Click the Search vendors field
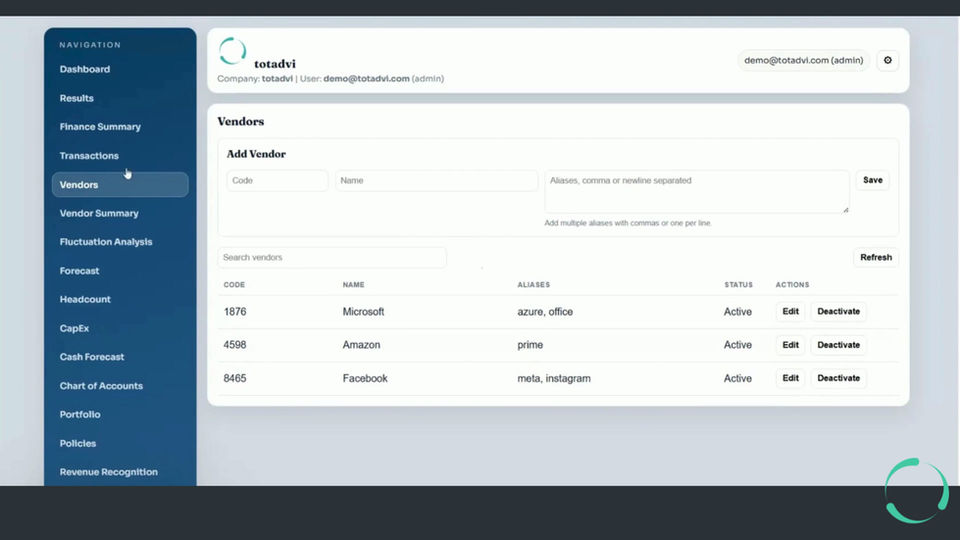This screenshot has width=960, height=540. [x=332, y=257]
